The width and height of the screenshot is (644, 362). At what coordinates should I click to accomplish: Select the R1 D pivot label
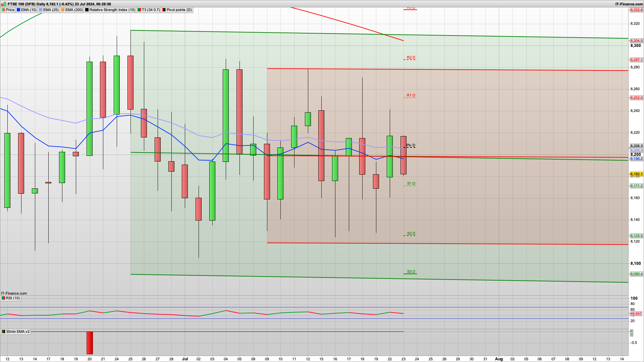[x=411, y=96]
